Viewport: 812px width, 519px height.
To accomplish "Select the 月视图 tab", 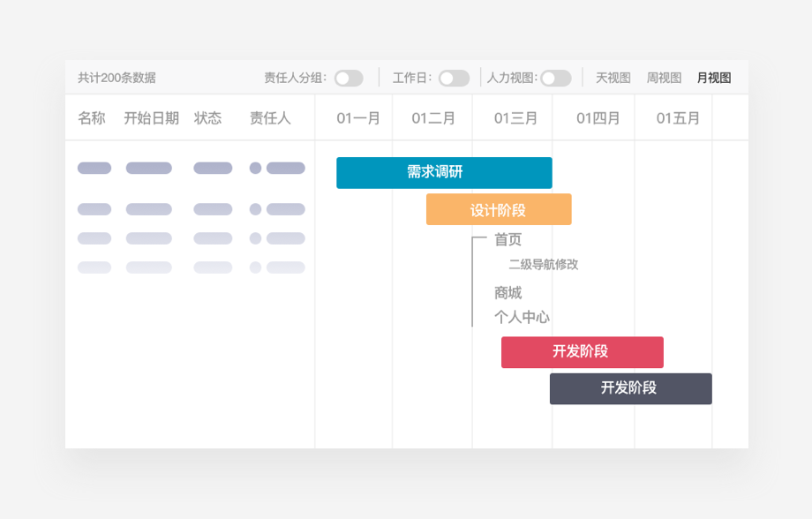I will [714, 78].
